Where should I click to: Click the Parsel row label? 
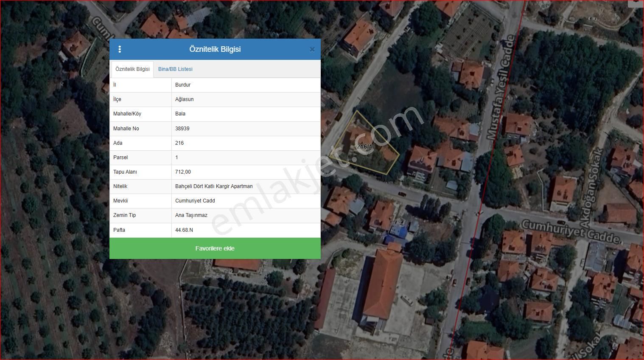[120, 157]
